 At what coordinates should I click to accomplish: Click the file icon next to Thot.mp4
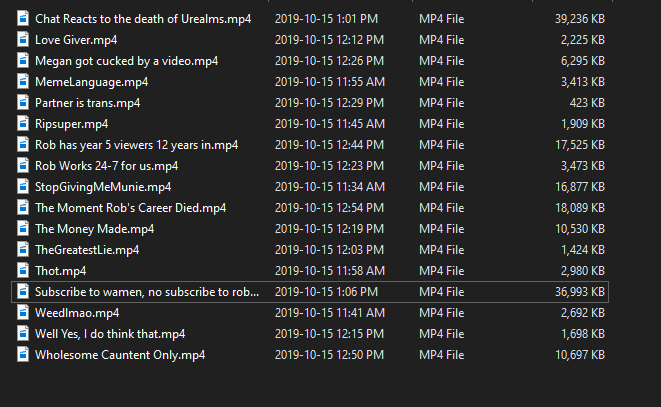click(x=23, y=271)
